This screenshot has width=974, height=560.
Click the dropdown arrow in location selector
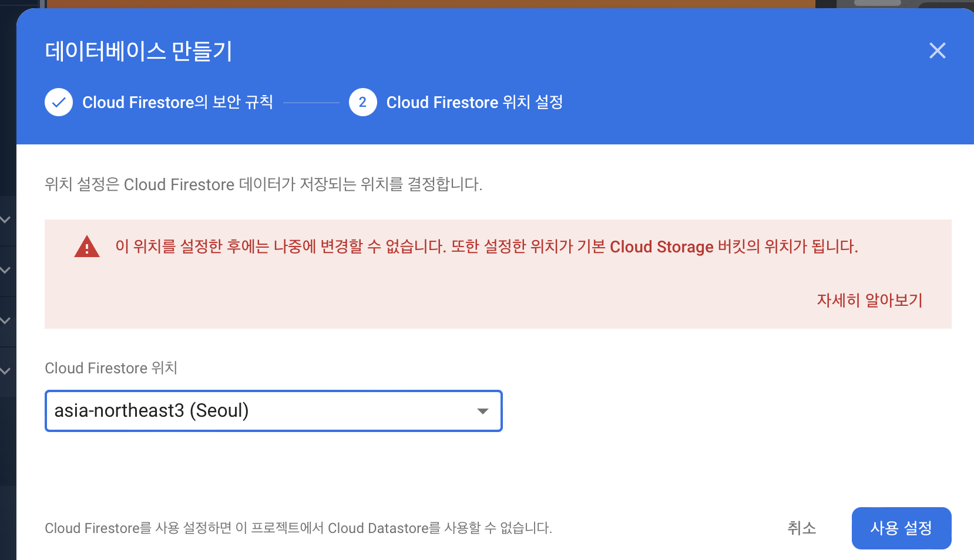(x=483, y=411)
